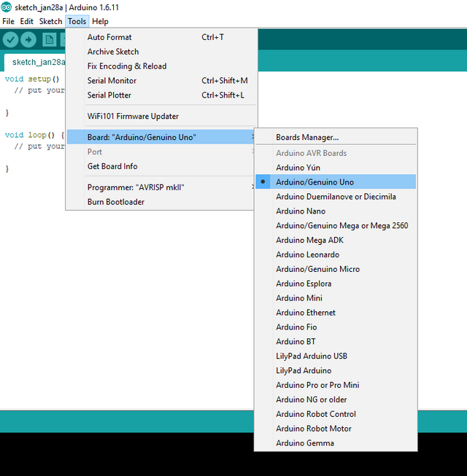Select Arduino Esplora board
467x476 pixels.
point(336,284)
